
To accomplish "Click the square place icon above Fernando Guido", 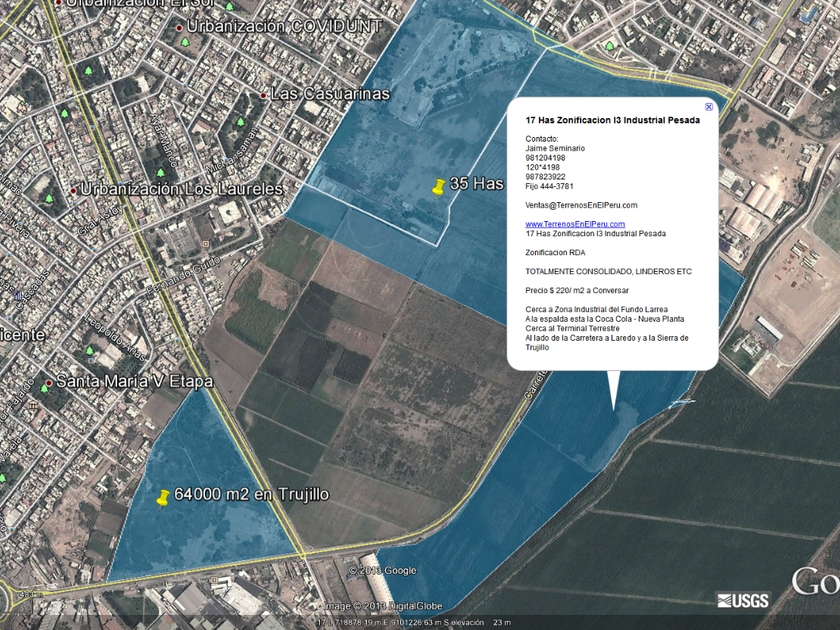I will coord(206,244).
